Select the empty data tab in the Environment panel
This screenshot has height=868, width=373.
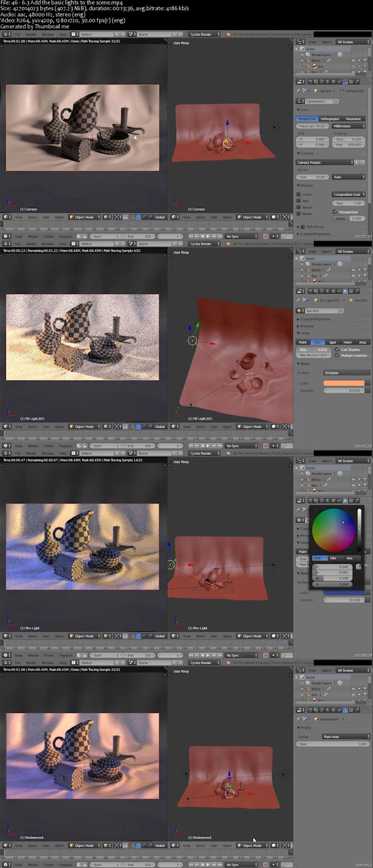click(x=345, y=710)
